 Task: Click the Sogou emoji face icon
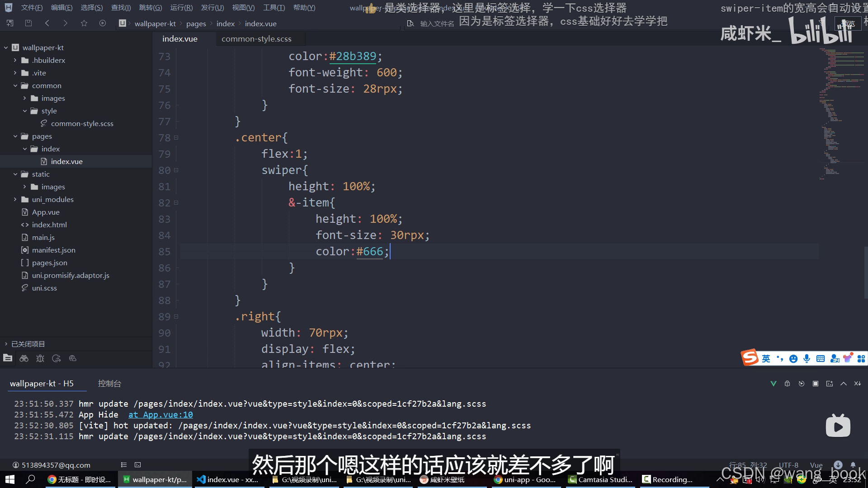793,358
